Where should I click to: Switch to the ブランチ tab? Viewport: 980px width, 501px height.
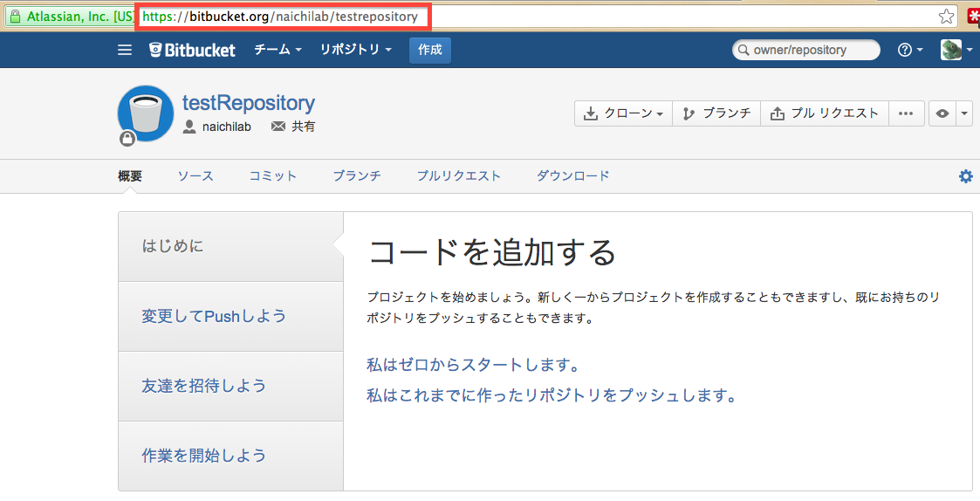(357, 176)
